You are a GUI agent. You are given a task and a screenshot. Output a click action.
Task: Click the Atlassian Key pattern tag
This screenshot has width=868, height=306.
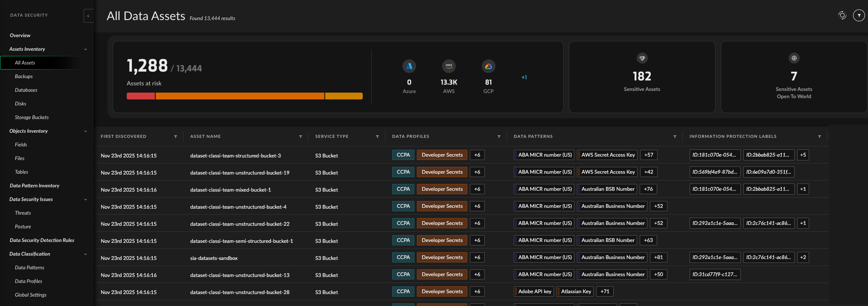point(575,291)
